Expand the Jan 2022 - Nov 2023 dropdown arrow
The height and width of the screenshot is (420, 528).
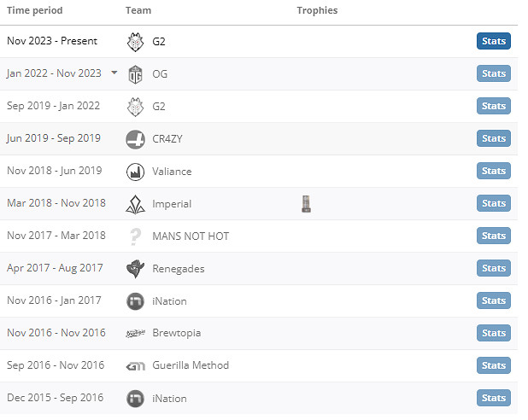(x=114, y=73)
